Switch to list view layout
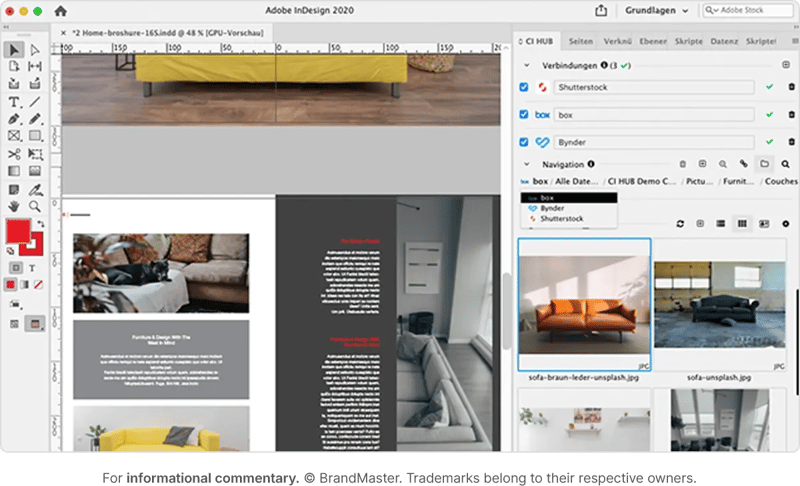The image size is (800, 486). click(x=720, y=224)
